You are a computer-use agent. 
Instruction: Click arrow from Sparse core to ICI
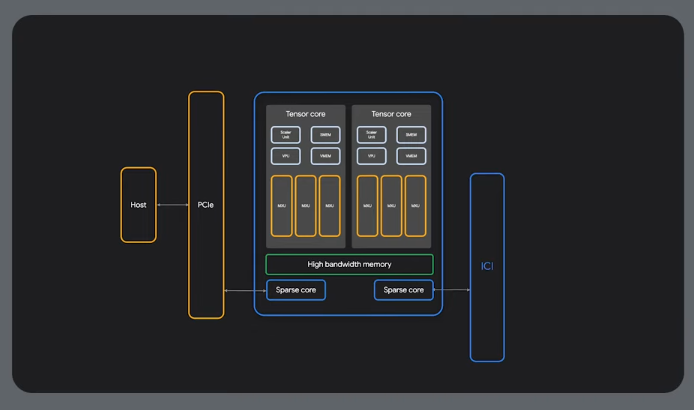451,290
